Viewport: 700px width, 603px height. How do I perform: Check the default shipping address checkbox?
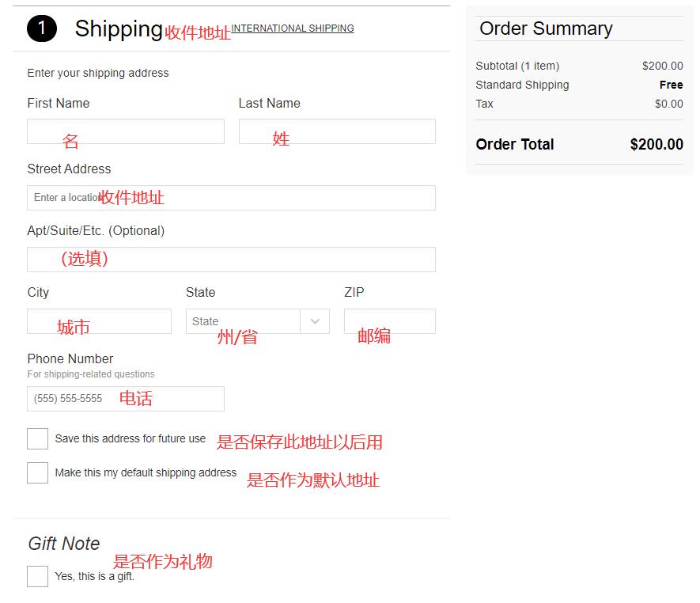pyautogui.click(x=37, y=472)
